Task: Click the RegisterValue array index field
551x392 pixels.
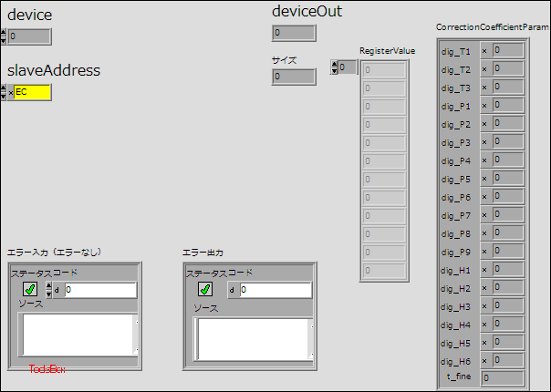Action: pyautogui.click(x=348, y=67)
